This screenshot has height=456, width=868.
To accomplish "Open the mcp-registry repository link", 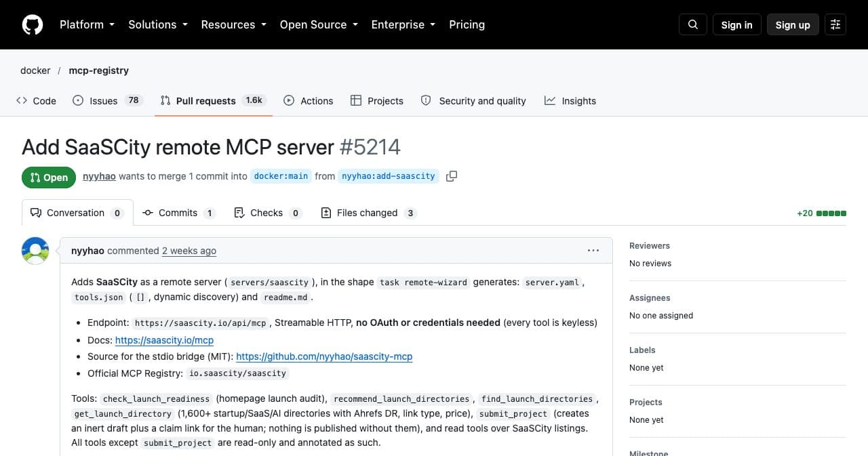I will [99, 70].
